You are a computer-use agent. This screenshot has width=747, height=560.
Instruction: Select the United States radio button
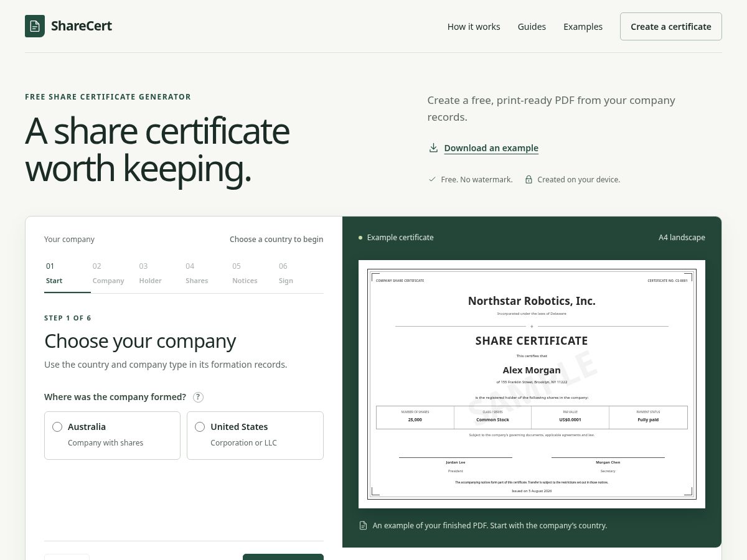pos(200,427)
